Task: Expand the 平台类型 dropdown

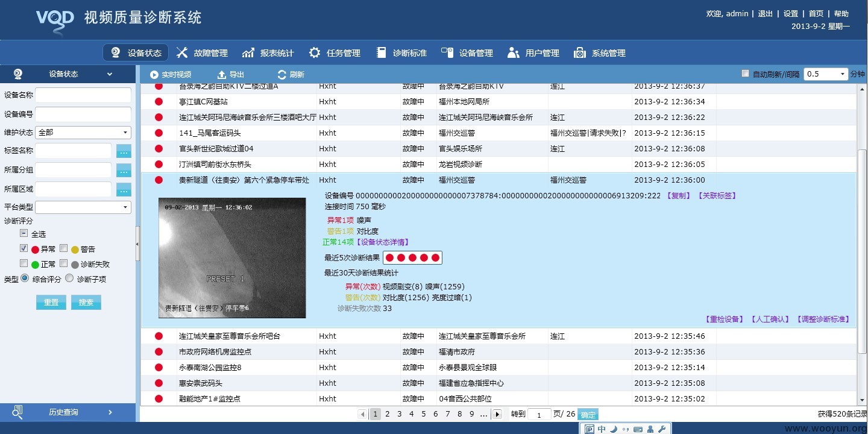Action: (83, 207)
